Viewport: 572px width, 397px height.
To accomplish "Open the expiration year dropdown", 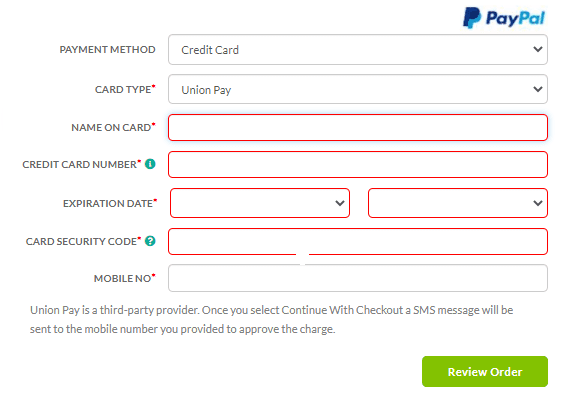I will pyautogui.click(x=458, y=203).
